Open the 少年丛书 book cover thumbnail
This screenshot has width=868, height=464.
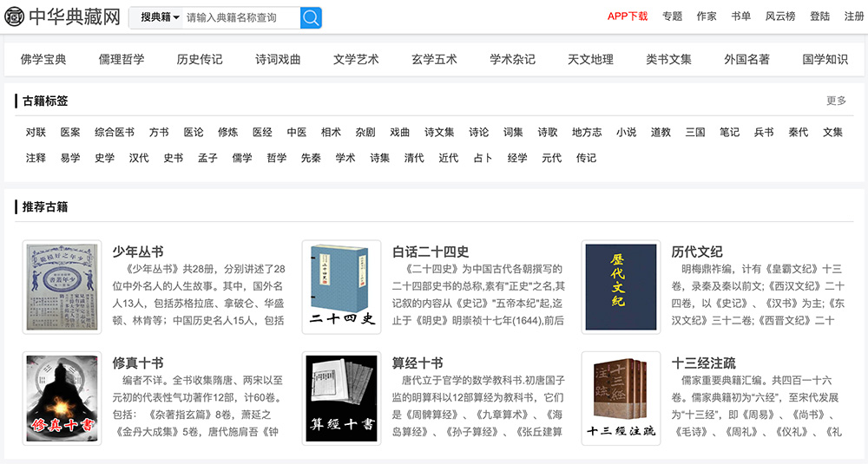(x=62, y=287)
